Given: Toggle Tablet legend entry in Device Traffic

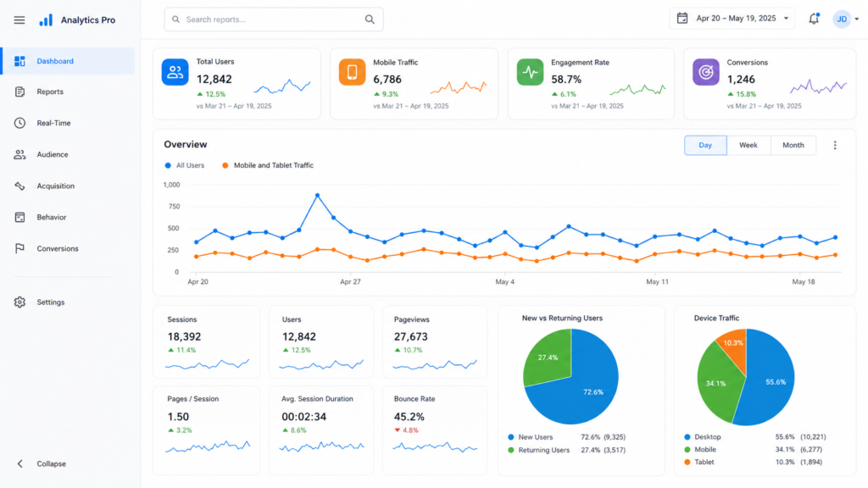Looking at the screenshot, I should point(699,462).
